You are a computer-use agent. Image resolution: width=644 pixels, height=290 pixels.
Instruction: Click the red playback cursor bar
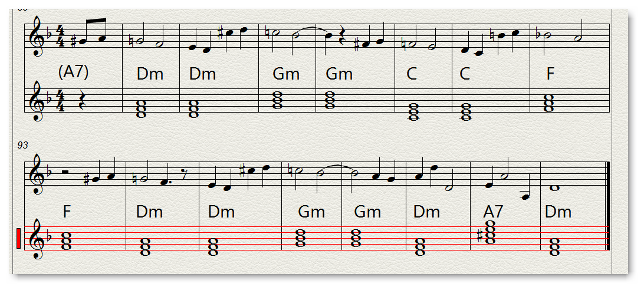18,238
